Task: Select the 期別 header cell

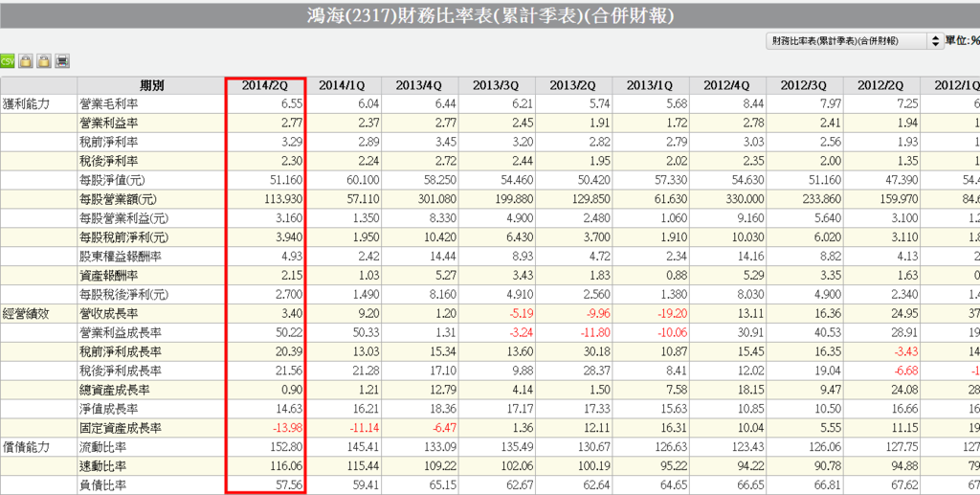Action: [151, 85]
